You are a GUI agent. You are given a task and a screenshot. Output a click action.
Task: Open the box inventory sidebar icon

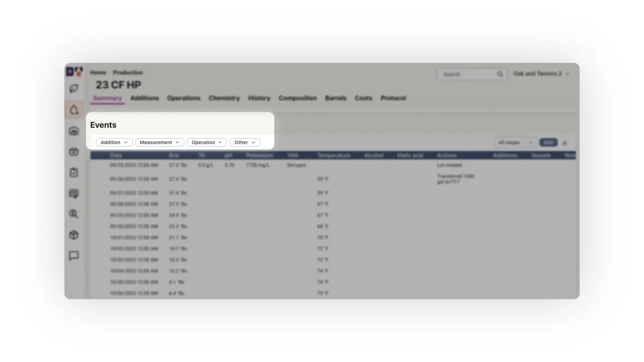click(74, 235)
